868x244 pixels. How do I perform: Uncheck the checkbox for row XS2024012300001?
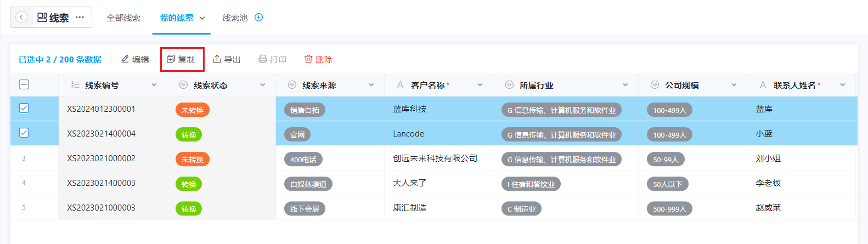click(x=24, y=109)
